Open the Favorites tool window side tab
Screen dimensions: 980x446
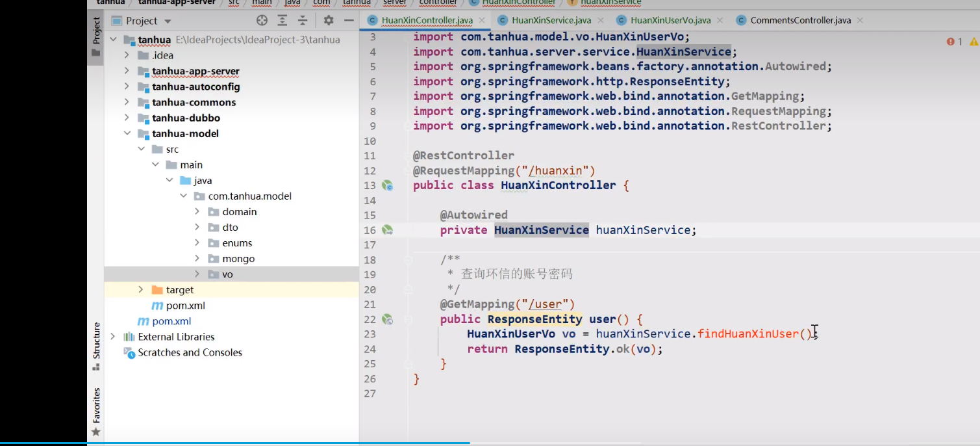[x=96, y=412]
